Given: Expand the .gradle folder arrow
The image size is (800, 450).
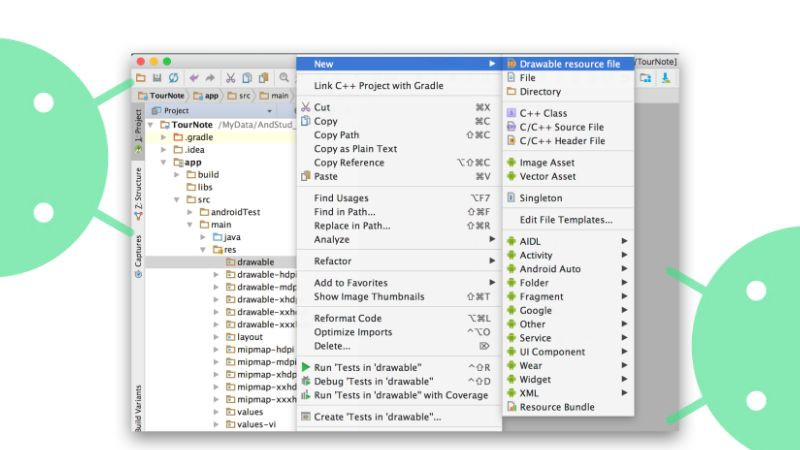Looking at the screenshot, I should (164, 137).
